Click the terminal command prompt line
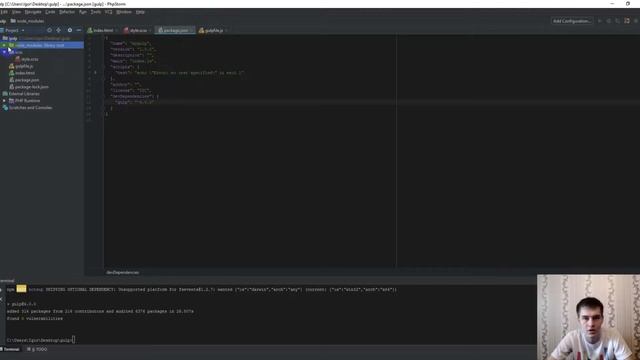 41,340
